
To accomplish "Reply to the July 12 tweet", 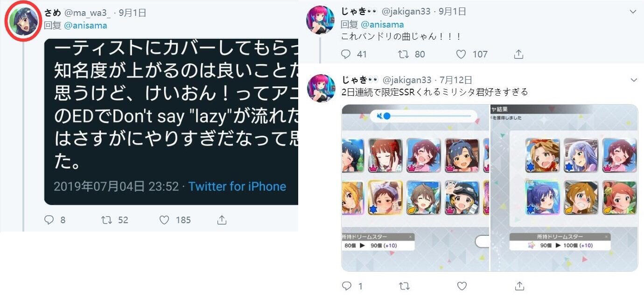I will click(x=346, y=286).
